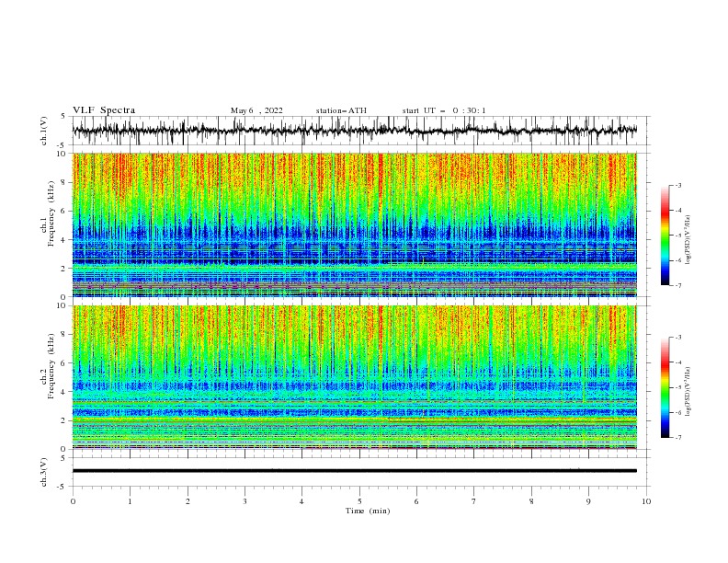Click the ch.2 colorbar log(PSD) label
The width and height of the screenshot is (728, 563).
(688, 391)
